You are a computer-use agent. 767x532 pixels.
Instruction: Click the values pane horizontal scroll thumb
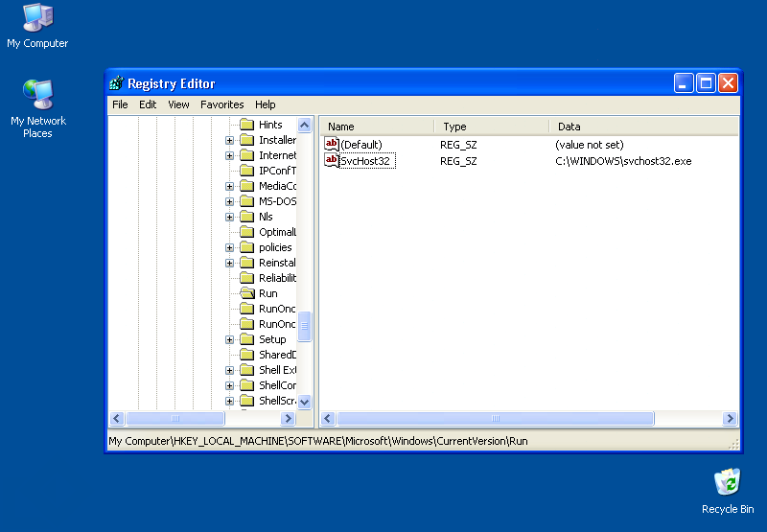pyautogui.click(x=495, y=418)
